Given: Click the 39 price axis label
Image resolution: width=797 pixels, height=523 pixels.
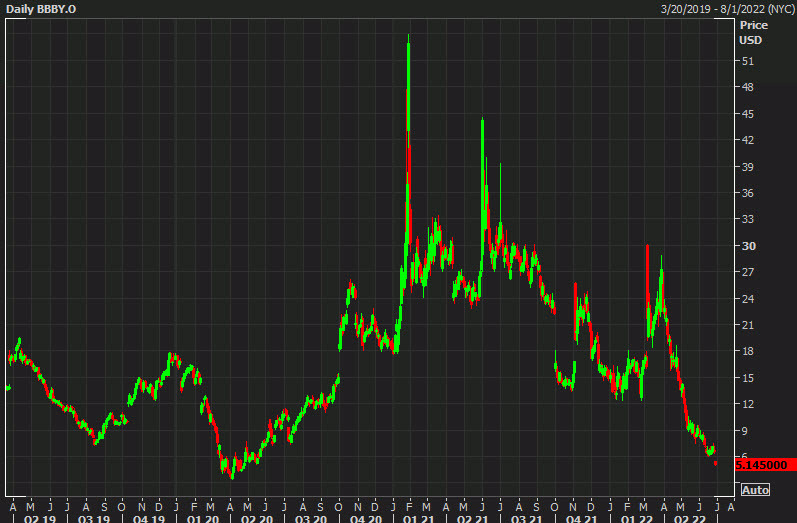Looking at the screenshot, I should tap(748, 167).
